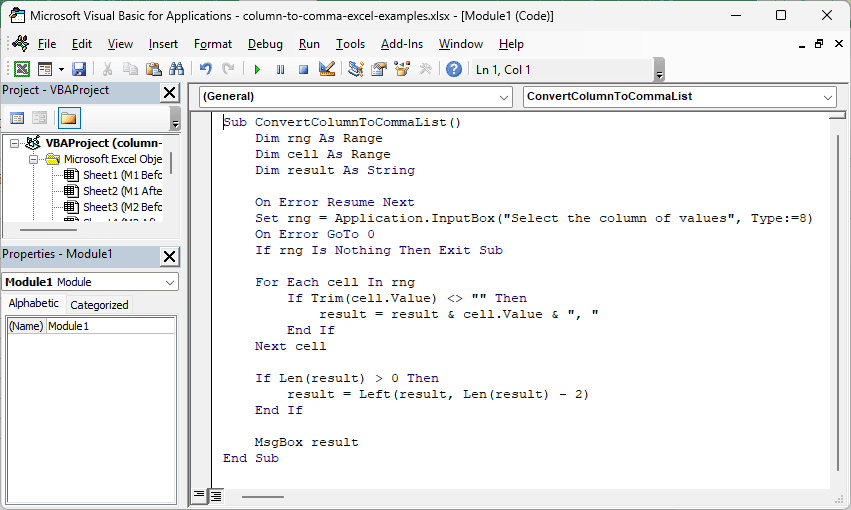Click the Redo arrow icon
The width and height of the screenshot is (851, 510).
[x=228, y=69]
